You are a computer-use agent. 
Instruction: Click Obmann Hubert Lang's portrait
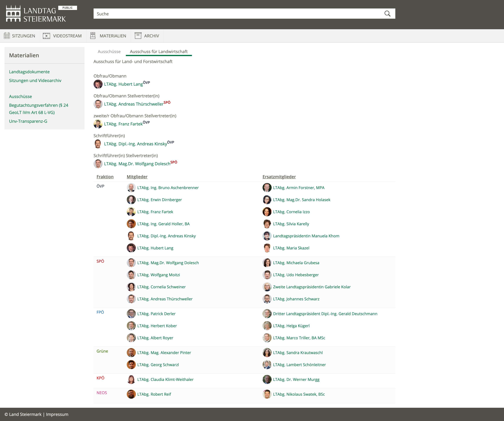pyautogui.click(x=98, y=84)
